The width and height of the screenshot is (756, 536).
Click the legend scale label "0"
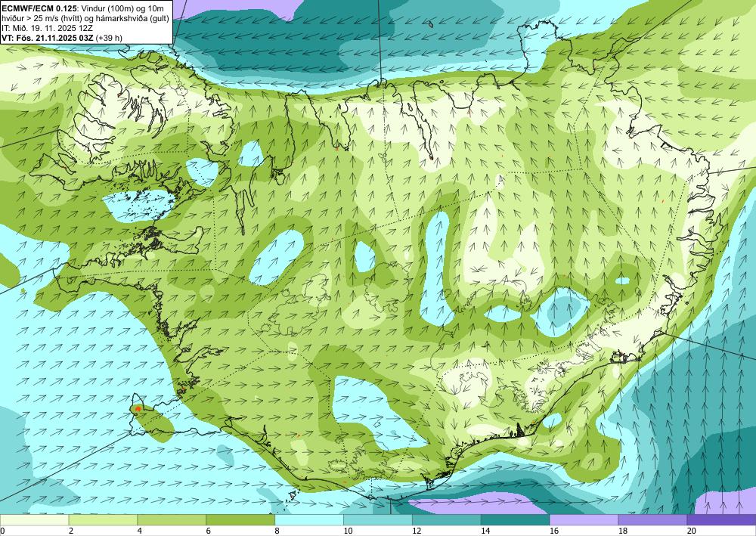[2, 531]
